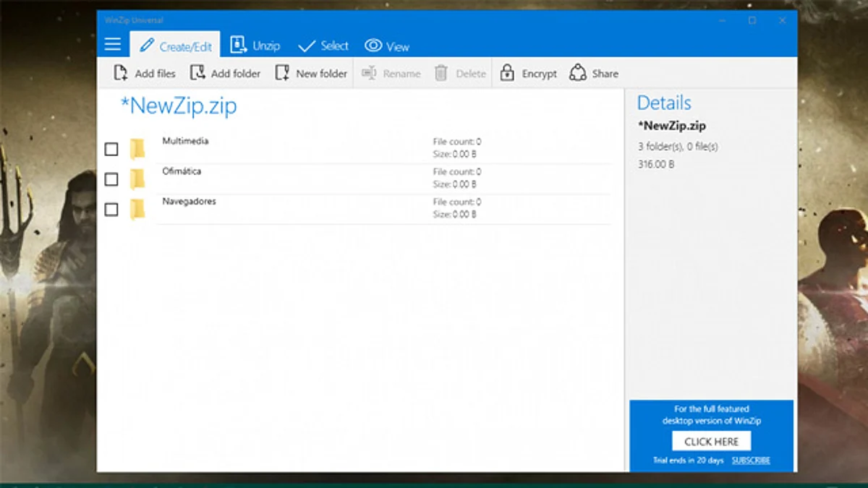Image resolution: width=868 pixels, height=488 pixels.
Task: Click the Details panel heading
Action: [664, 103]
